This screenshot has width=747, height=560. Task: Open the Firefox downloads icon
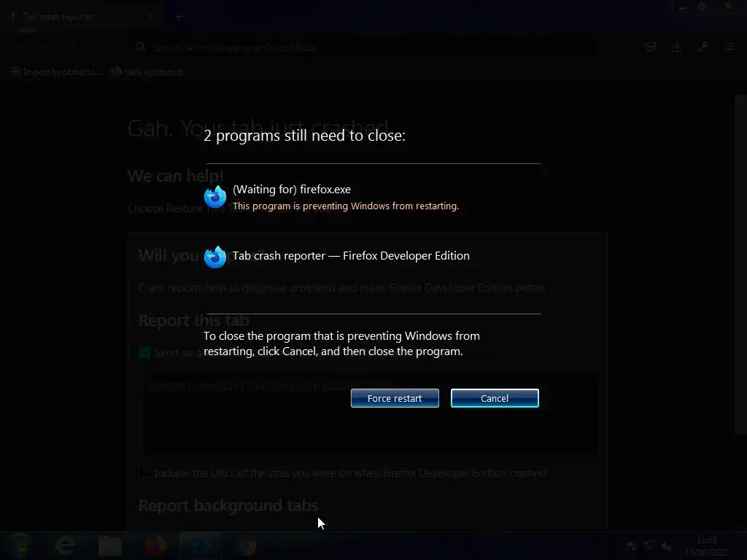676,47
